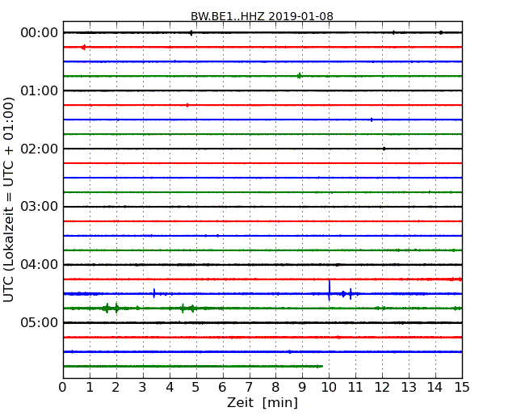This screenshot has height=420, width=525.
Task: Select the green burst near minute 1.6
Action: coord(107,308)
